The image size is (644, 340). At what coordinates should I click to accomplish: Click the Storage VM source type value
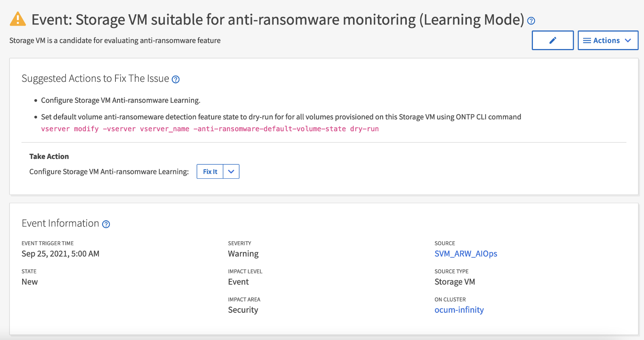pyautogui.click(x=455, y=282)
